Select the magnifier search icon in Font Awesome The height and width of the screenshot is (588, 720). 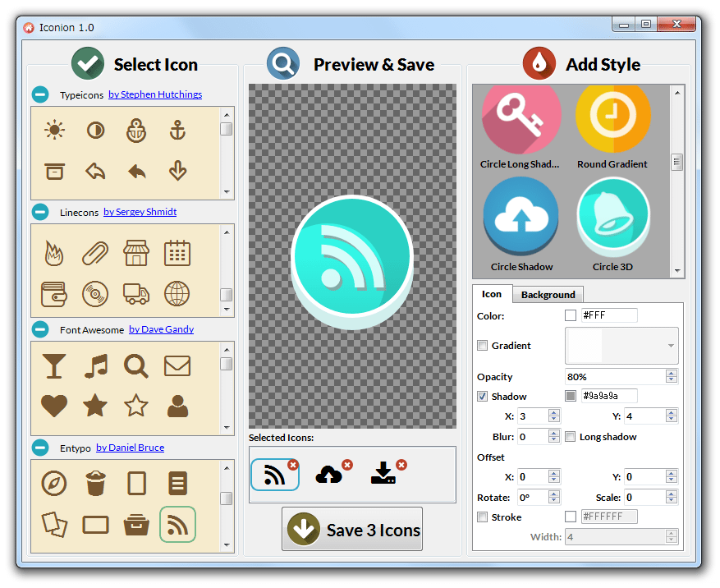pyautogui.click(x=136, y=366)
